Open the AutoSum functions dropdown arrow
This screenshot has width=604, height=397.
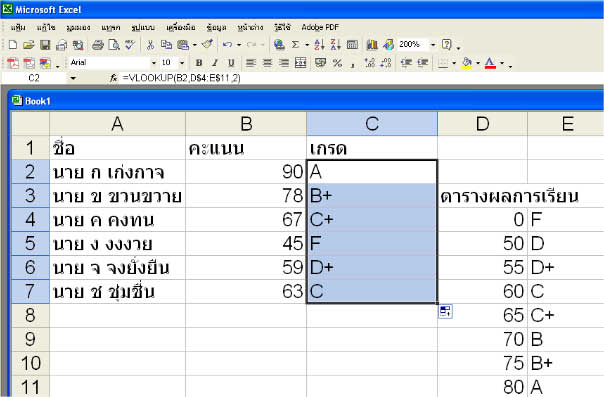click(x=307, y=45)
